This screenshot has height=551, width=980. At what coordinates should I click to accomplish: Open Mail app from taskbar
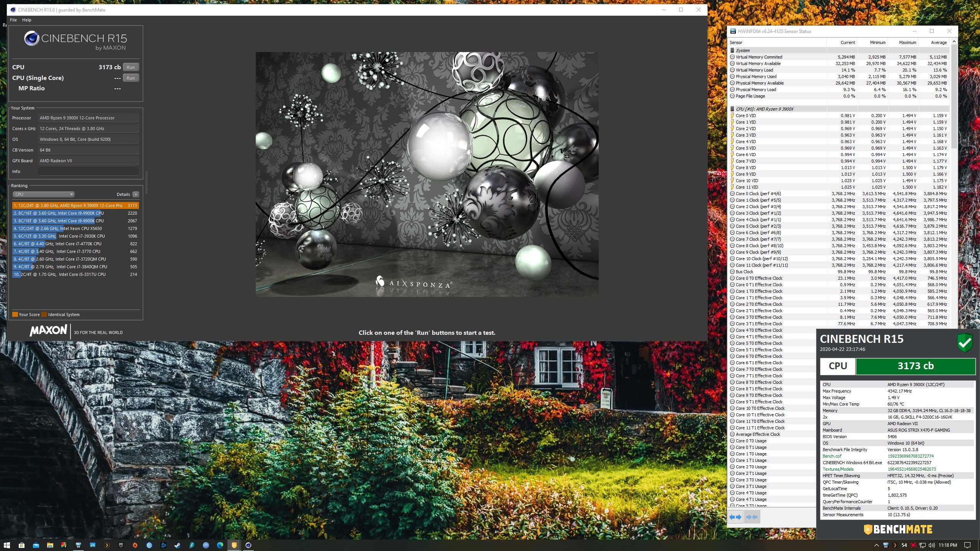pyautogui.click(x=36, y=545)
